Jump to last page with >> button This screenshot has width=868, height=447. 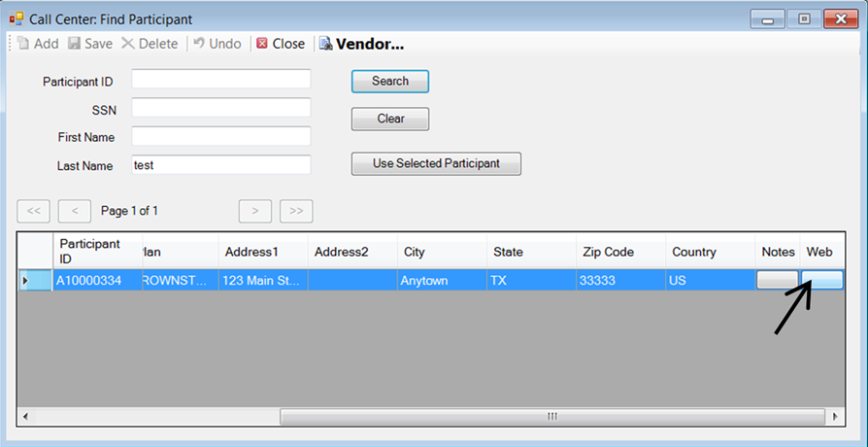296,211
